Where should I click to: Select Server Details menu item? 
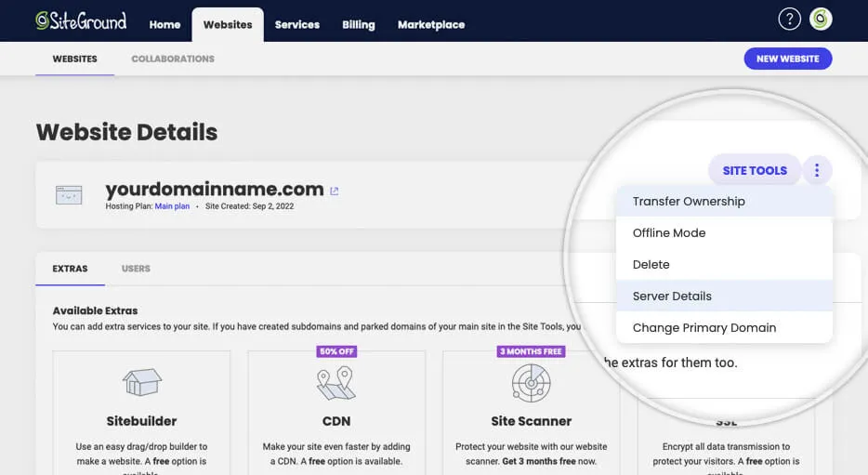[x=724, y=297]
